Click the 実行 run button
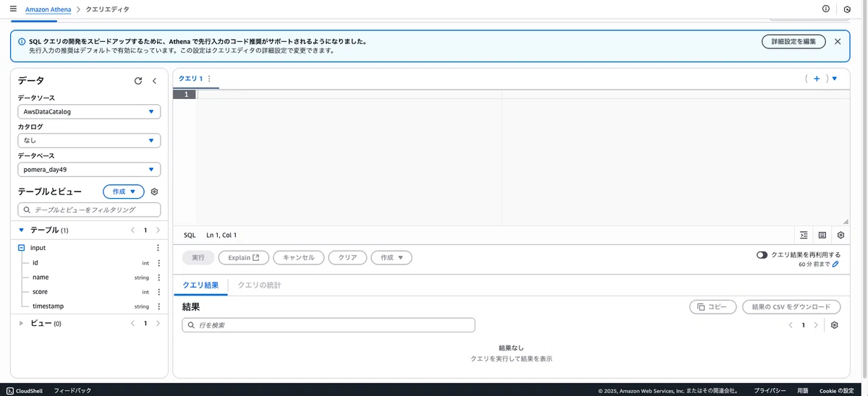The height and width of the screenshot is (396, 868). point(198,257)
